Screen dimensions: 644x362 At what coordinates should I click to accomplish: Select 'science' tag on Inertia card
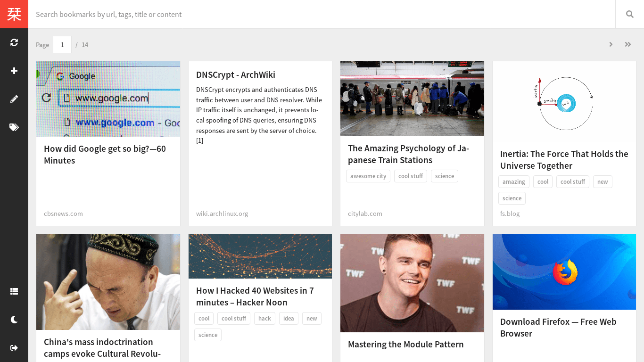coord(512,198)
